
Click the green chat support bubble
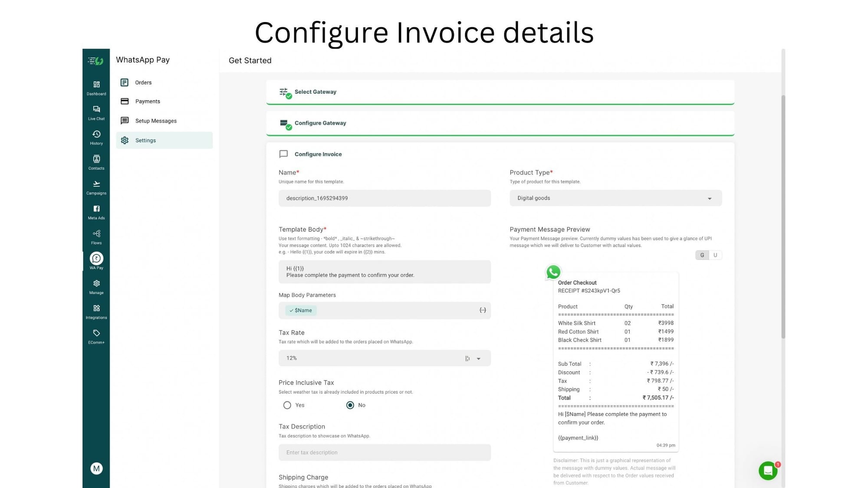coord(768,471)
